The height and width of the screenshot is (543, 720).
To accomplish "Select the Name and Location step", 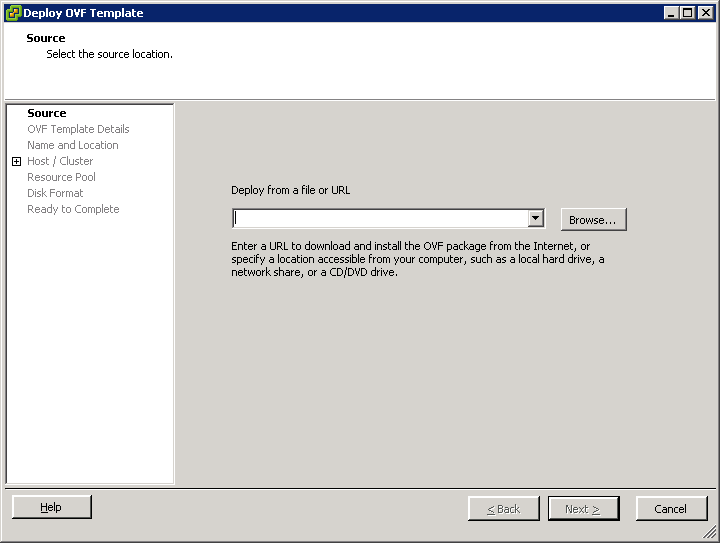I will pos(73,145).
